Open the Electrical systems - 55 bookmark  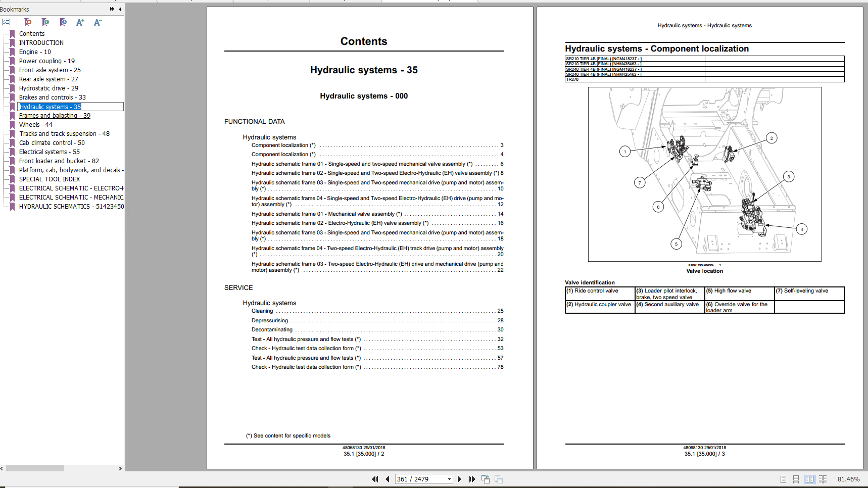point(50,152)
